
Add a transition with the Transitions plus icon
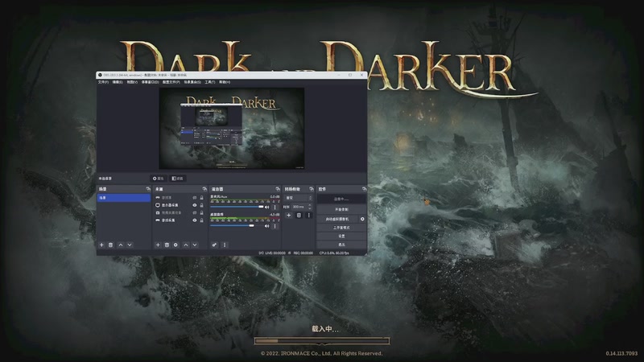click(289, 215)
